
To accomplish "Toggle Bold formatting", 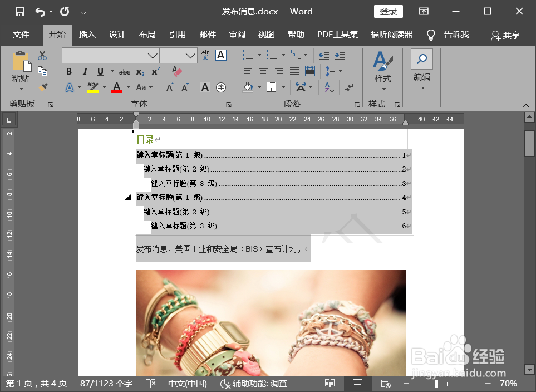I will (69, 71).
